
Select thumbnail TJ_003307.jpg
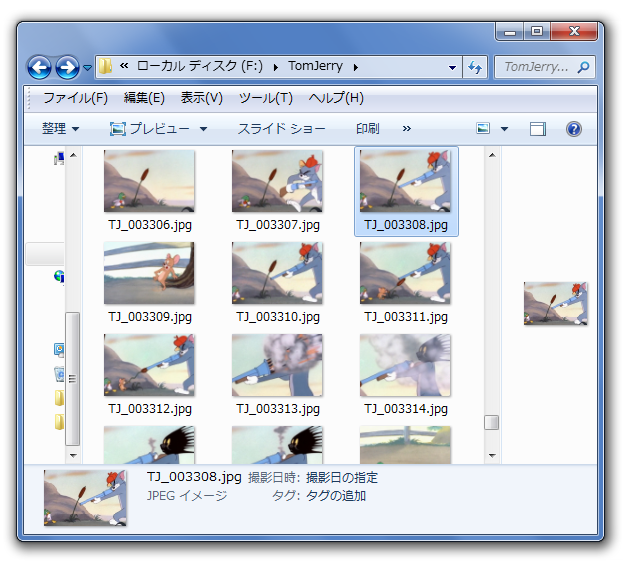point(277,181)
